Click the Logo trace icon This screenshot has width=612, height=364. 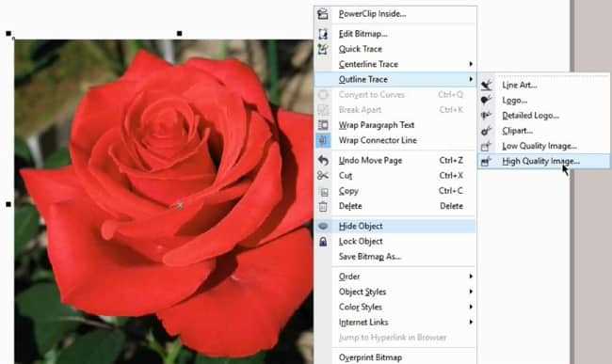[x=486, y=100]
